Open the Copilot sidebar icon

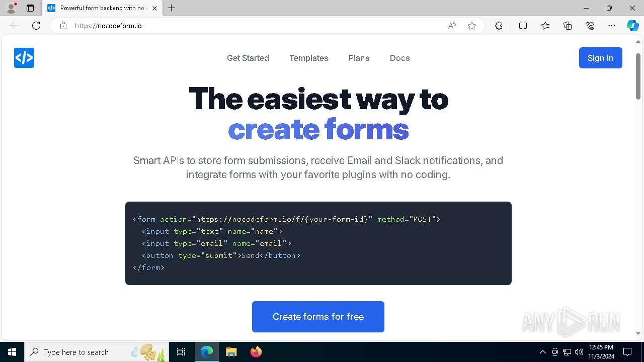click(632, 26)
